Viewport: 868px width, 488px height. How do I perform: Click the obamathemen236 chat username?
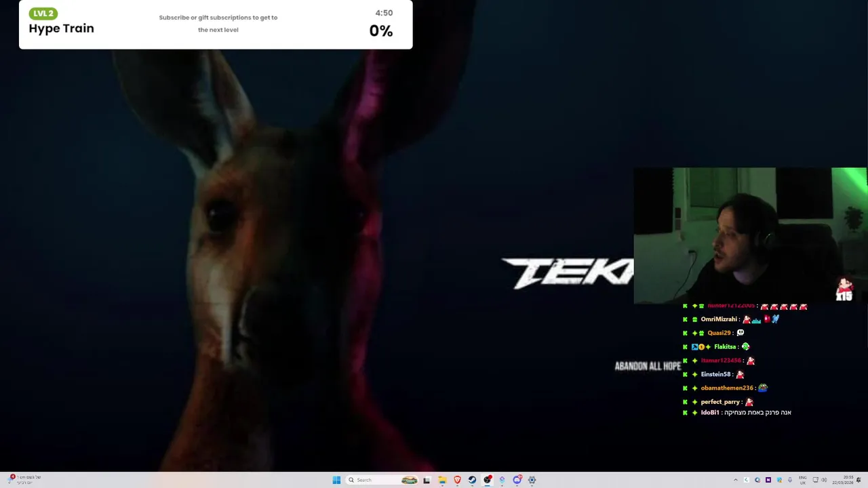[x=727, y=388]
